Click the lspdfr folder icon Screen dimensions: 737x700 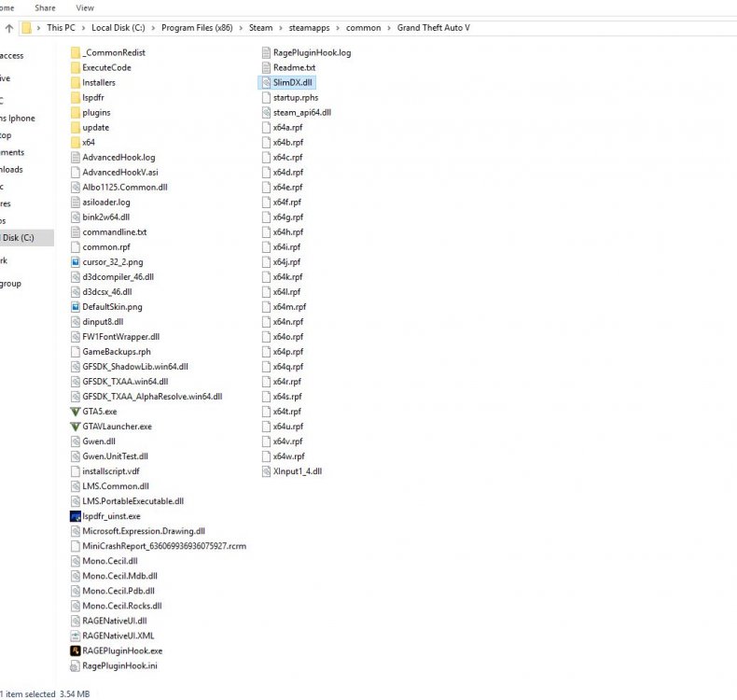click(x=76, y=98)
